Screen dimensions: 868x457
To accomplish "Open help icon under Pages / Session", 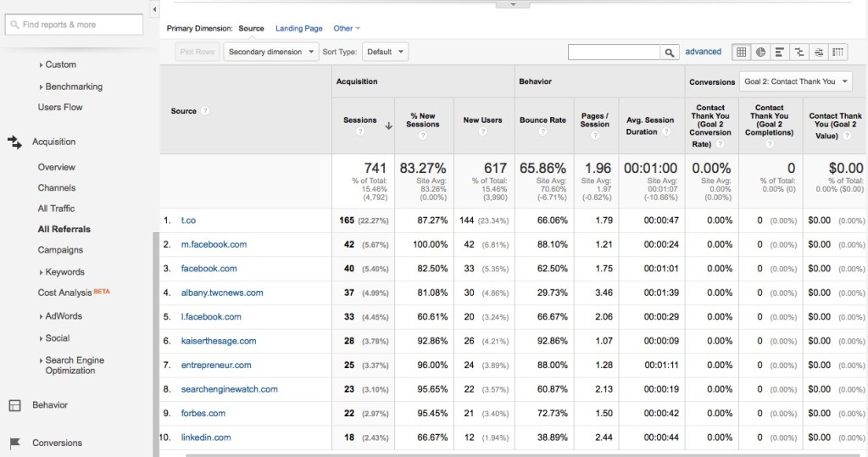I will pyautogui.click(x=595, y=136).
